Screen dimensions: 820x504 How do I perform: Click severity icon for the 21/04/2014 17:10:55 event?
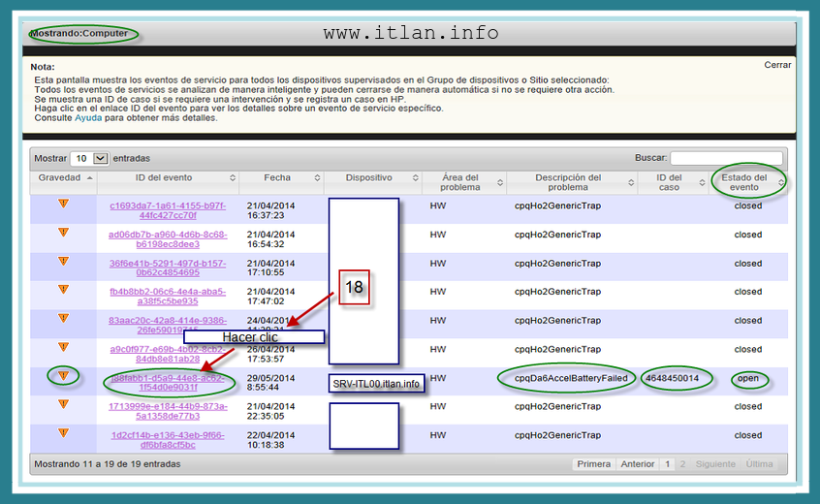tap(64, 261)
